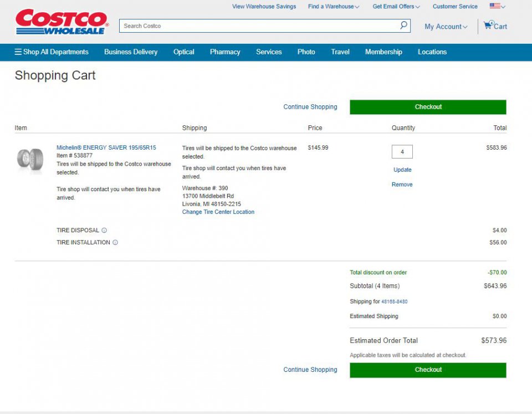Click the Item # 538877 text

74,155
